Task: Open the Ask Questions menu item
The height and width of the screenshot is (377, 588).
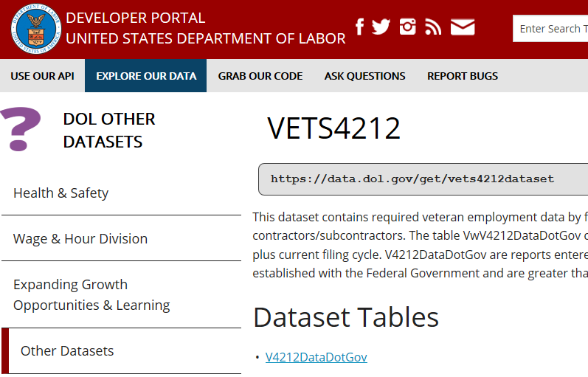Action: pos(364,76)
